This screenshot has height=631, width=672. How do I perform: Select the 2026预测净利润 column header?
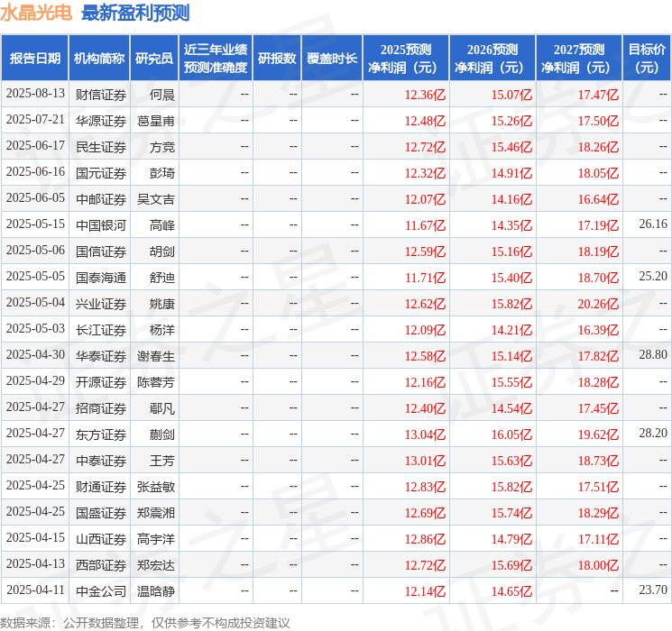492,58
